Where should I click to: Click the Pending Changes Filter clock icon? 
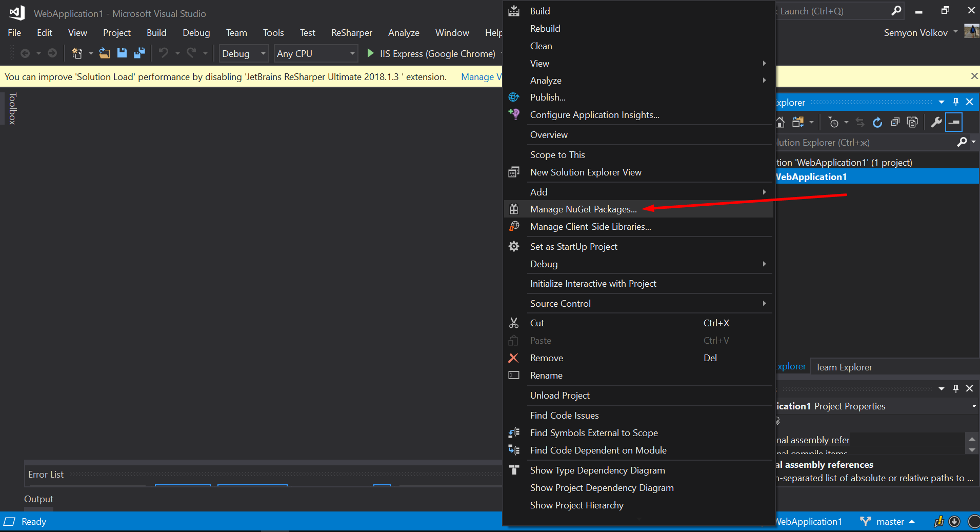tap(834, 122)
